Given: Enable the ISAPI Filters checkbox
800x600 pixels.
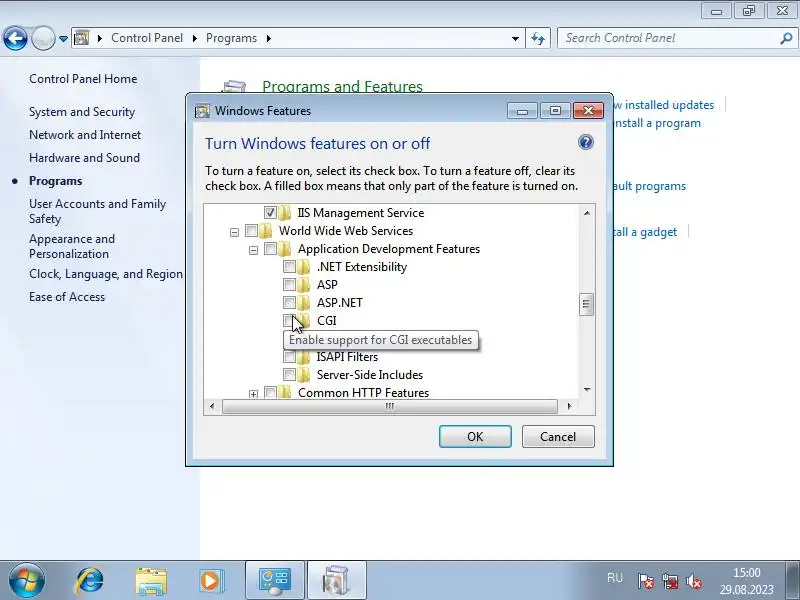Looking at the screenshot, I should [x=289, y=357].
